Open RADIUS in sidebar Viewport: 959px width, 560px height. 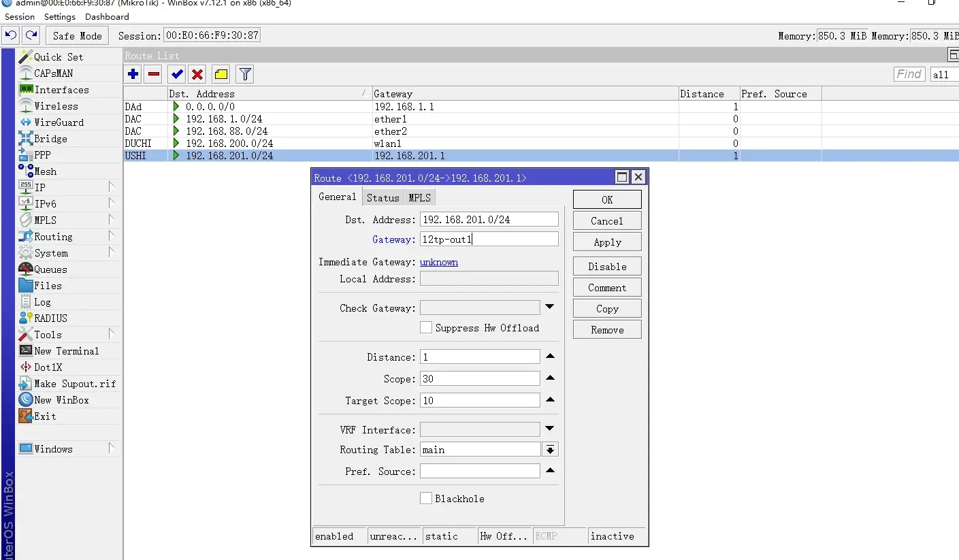pos(50,318)
